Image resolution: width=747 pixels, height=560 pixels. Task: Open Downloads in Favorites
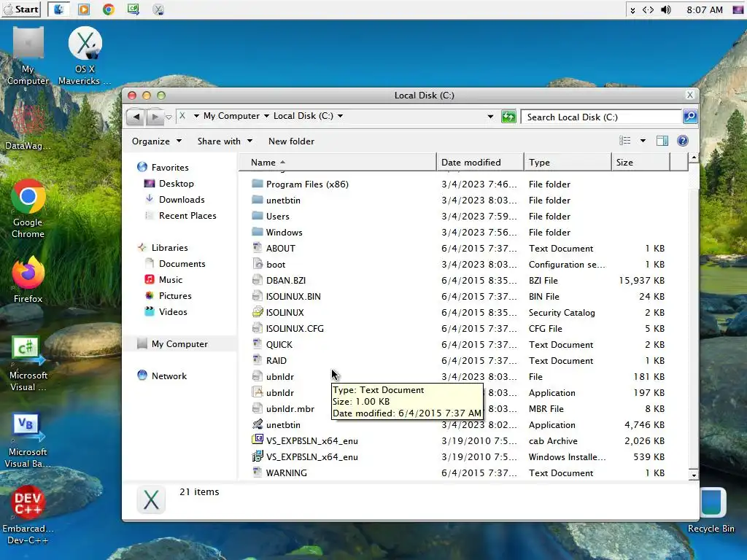pyautogui.click(x=182, y=200)
